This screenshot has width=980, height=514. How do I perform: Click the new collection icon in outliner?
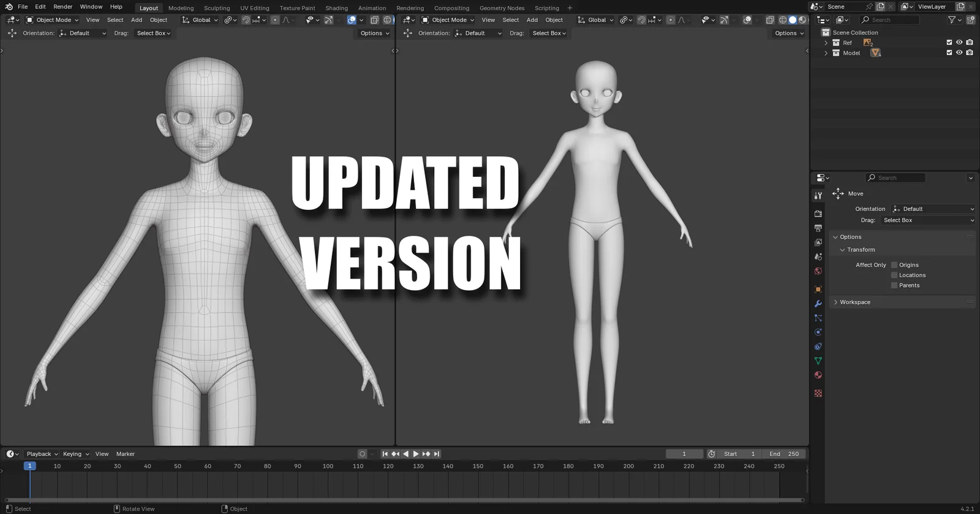click(970, 20)
